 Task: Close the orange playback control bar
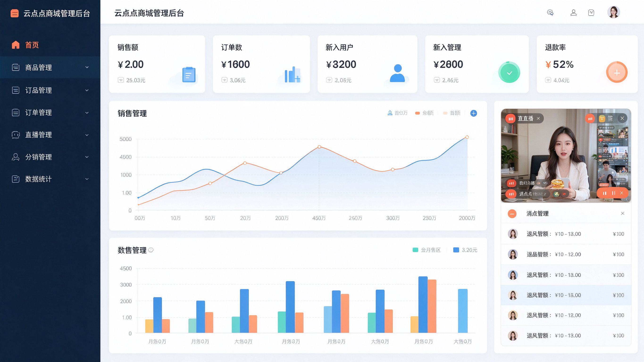[622, 193]
